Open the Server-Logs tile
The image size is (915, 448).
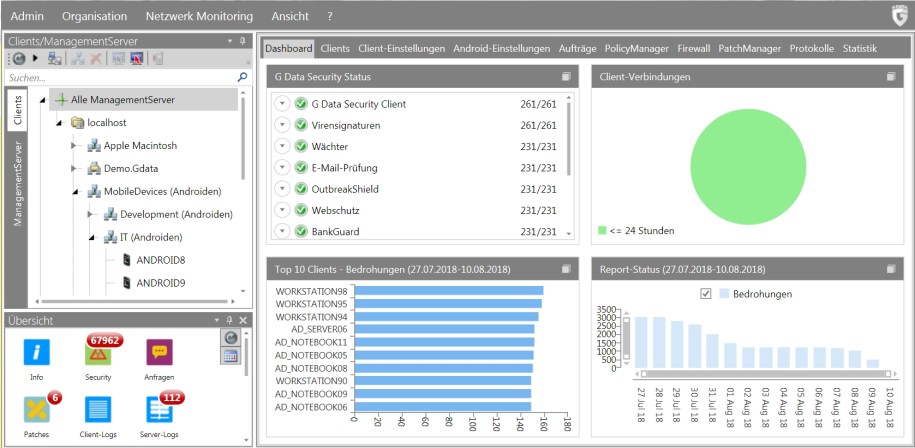pyautogui.click(x=159, y=410)
